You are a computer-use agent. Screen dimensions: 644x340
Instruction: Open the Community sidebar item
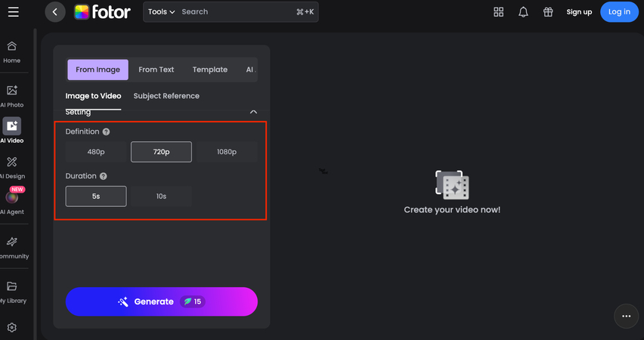click(12, 247)
